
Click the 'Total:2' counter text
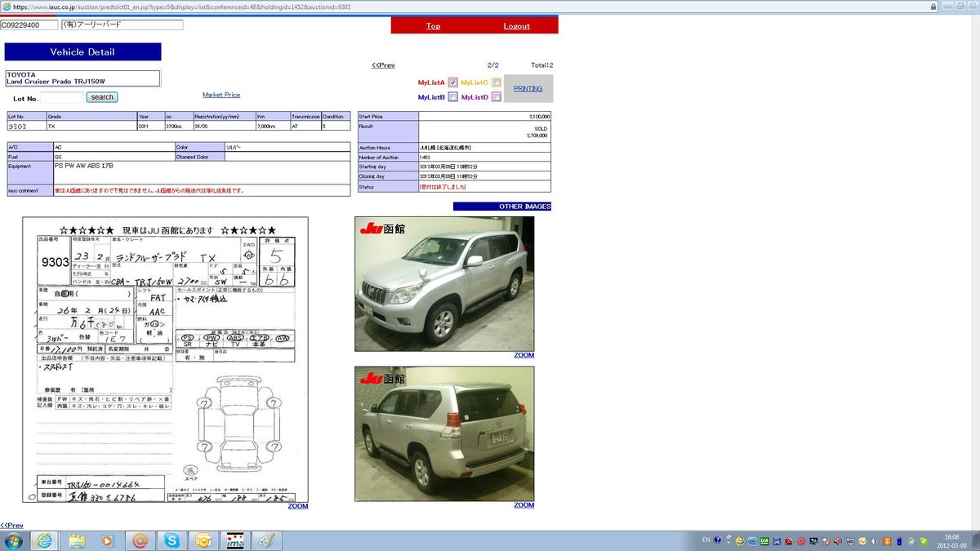point(541,65)
